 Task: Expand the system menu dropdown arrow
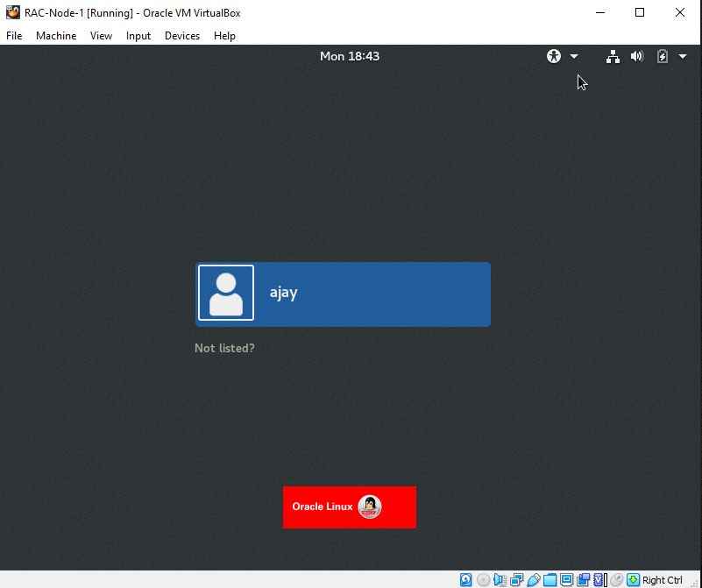click(683, 56)
